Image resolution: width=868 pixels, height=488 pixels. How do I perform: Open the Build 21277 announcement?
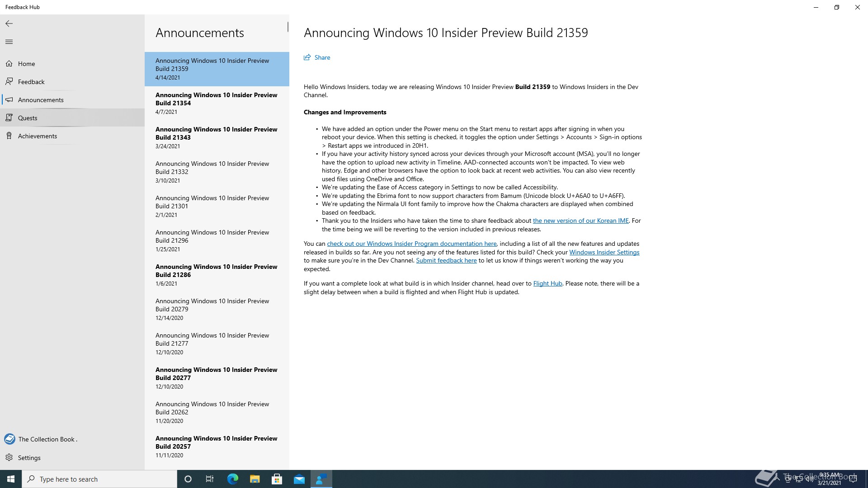coord(217,343)
